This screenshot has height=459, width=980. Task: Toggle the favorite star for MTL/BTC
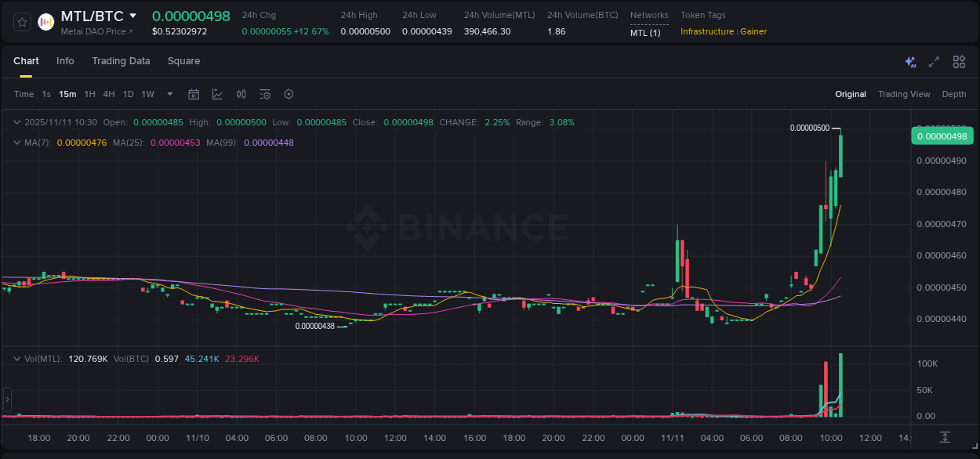point(21,21)
